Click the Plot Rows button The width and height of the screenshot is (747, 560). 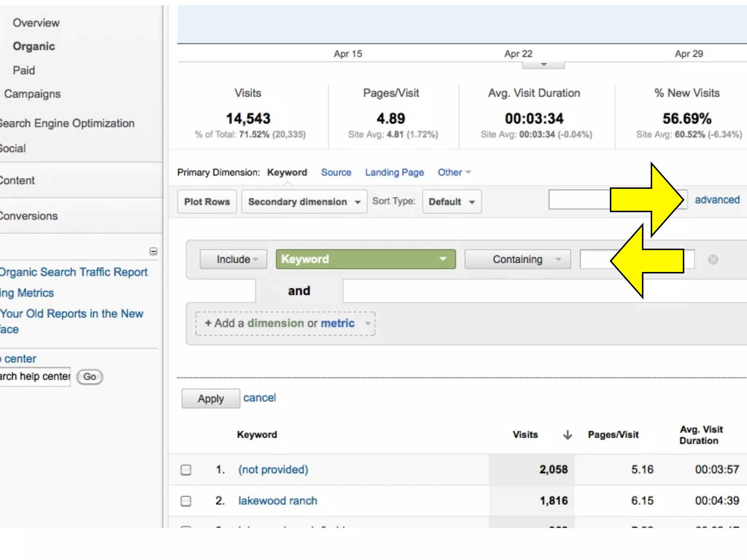click(207, 202)
